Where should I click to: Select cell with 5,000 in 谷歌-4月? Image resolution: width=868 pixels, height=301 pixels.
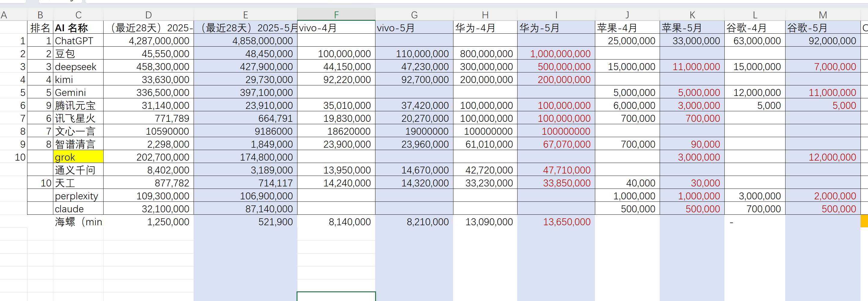pos(755,105)
